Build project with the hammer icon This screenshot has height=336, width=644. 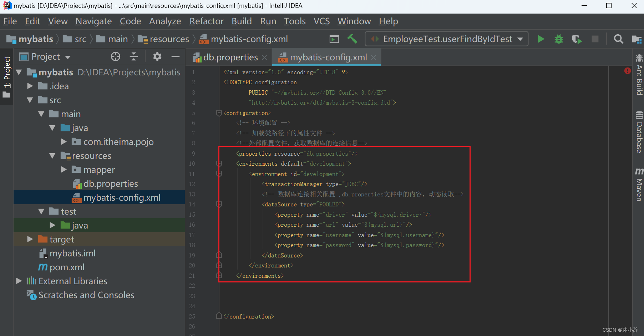coord(352,39)
